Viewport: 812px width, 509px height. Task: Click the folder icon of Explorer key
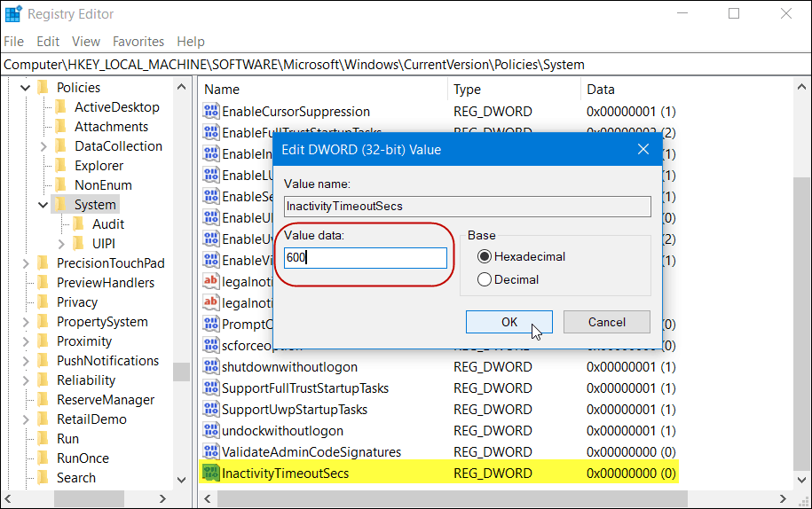(61, 166)
